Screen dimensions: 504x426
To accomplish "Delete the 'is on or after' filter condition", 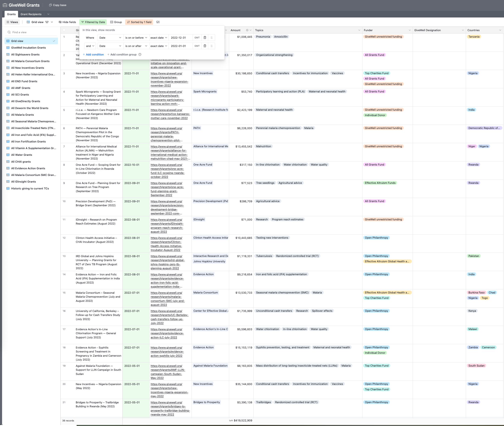I will [x=205, y=46].
